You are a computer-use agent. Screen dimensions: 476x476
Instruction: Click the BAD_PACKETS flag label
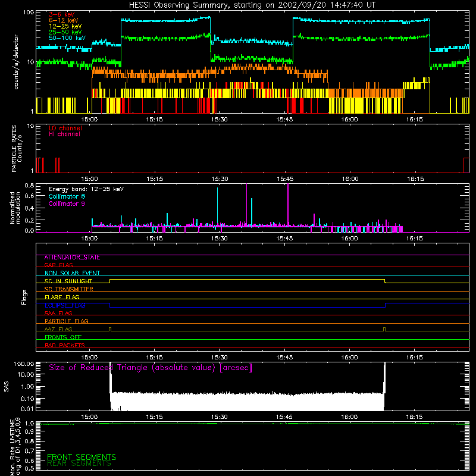tap(65, 345)
